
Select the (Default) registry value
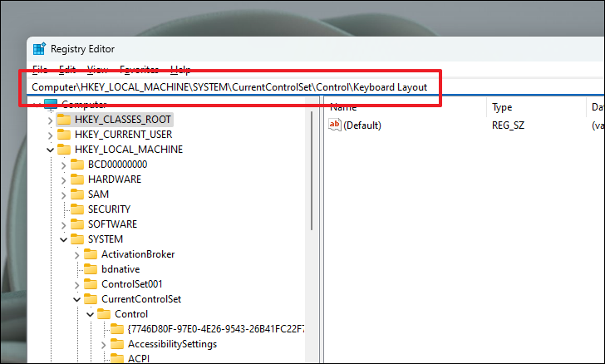click(x=362, y=125)
